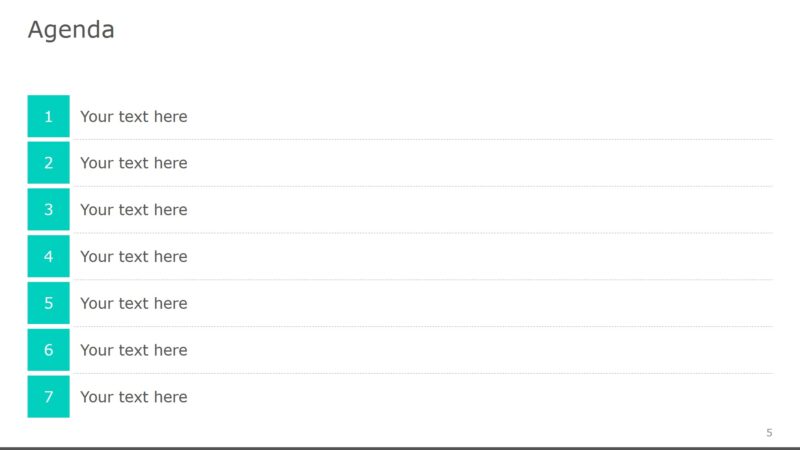This screenshot has width=800, height=450.
Task: Click 'Your text here' beside item 2
Action: 134,163
